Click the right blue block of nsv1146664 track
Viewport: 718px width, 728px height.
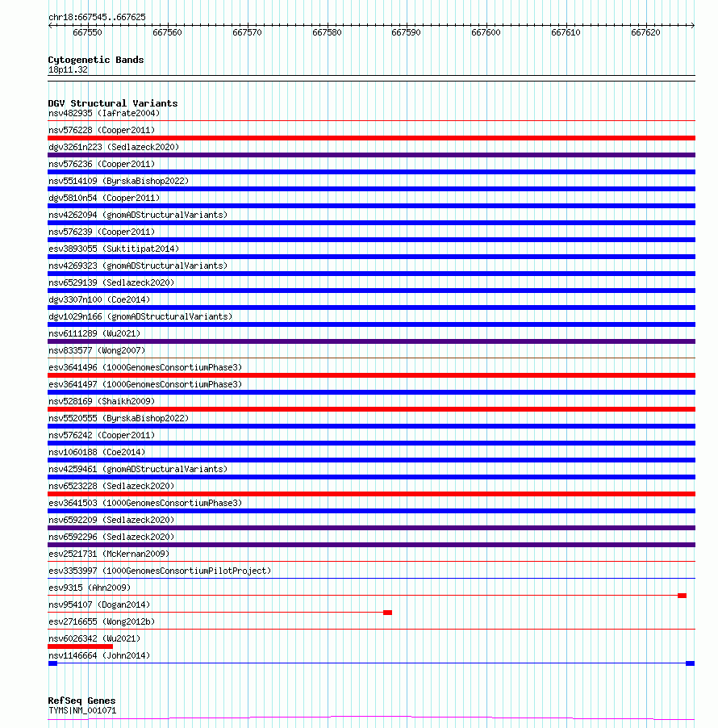[x=690, y=663]
